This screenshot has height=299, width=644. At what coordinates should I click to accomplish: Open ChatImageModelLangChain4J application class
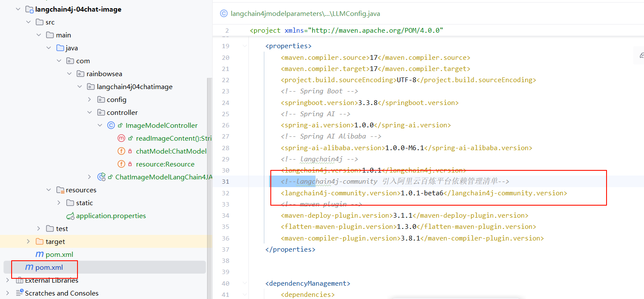(x=164, y=177)
